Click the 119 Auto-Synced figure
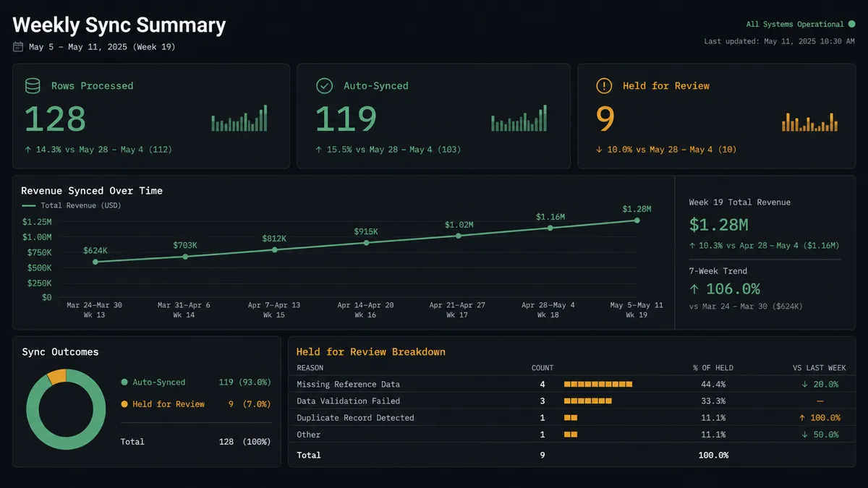Screen dimensions: 868x488 click(346, 119)
